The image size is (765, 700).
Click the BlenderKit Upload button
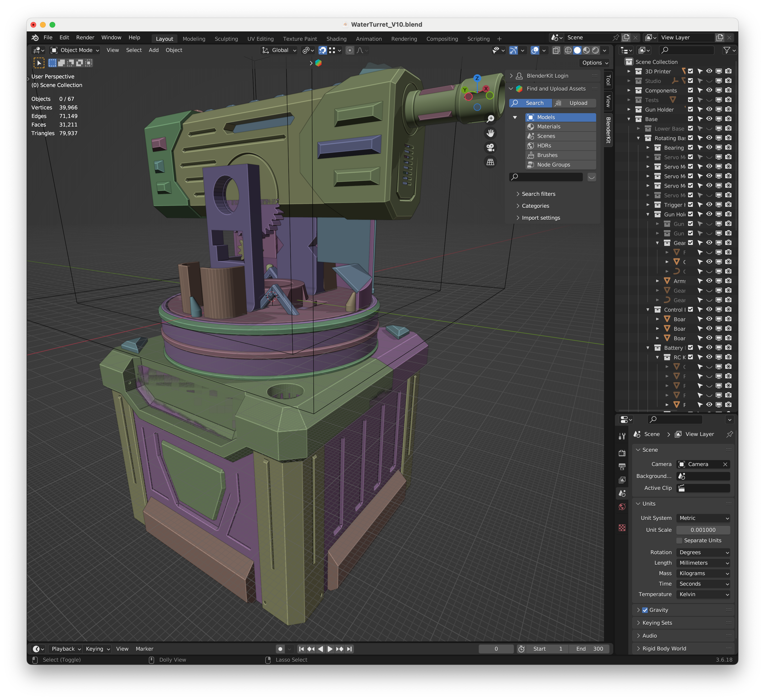point(574,103)
